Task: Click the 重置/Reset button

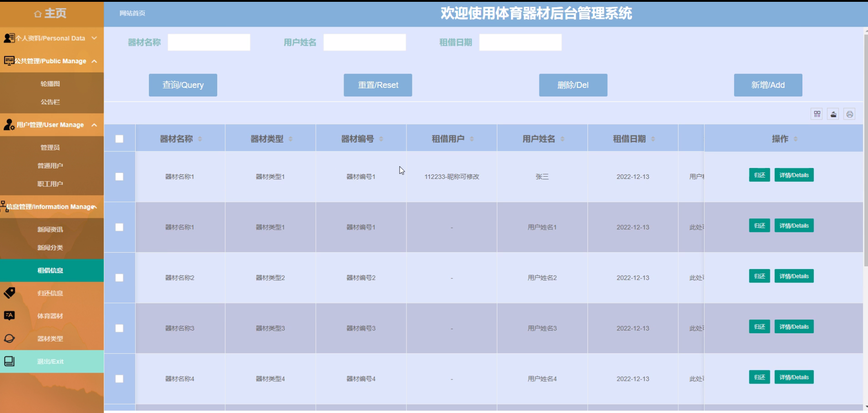Action: 378,85
